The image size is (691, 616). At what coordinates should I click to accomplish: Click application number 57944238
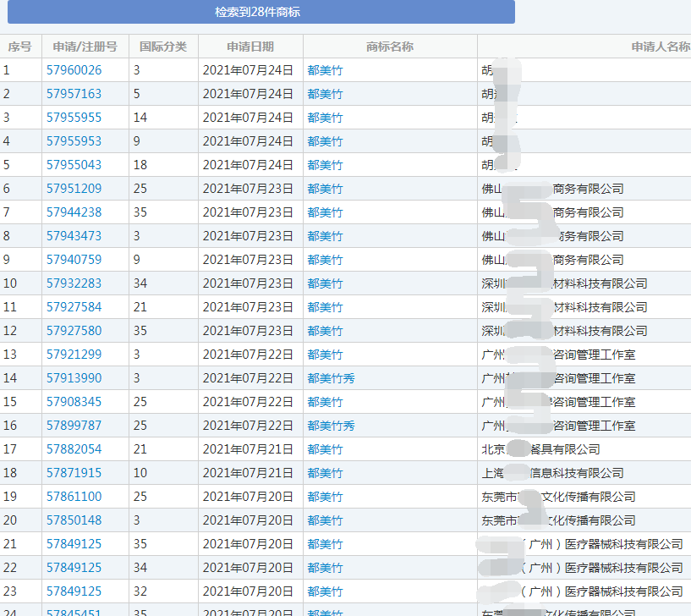(74, 212)
